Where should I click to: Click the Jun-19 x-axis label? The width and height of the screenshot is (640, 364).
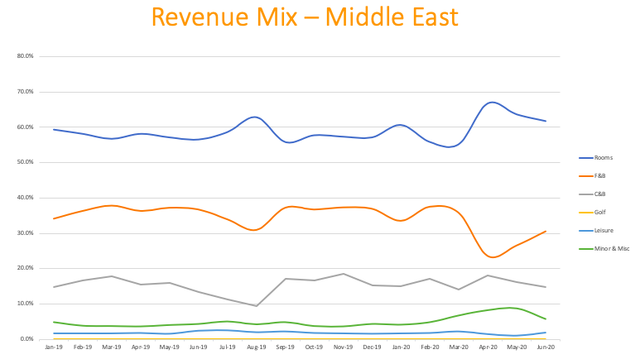[199, 347]
